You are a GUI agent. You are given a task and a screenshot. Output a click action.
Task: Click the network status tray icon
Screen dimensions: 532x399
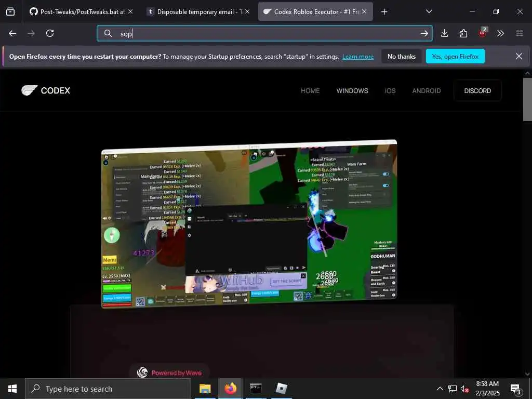453,389
